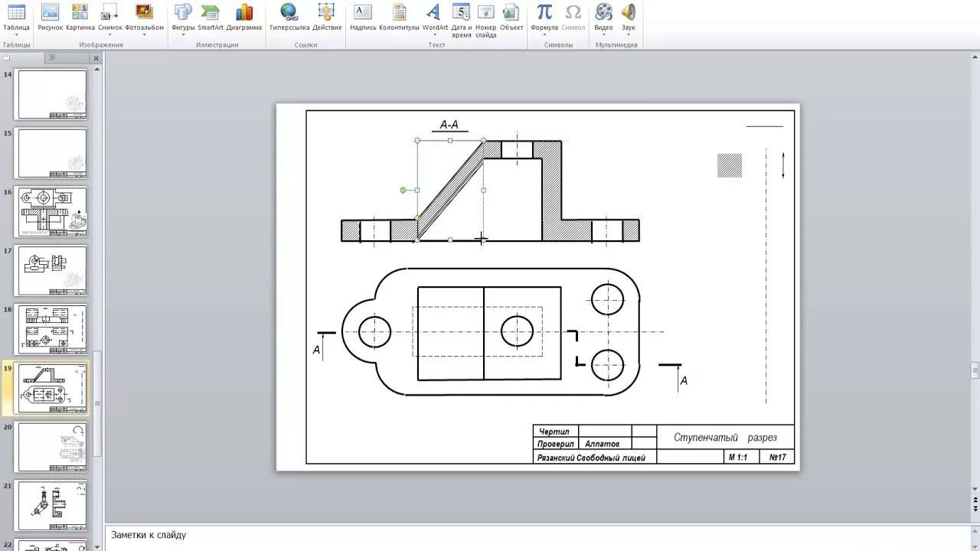Image resolution: width=980 pixels, height=551 pixels.
Task: Click the Фотоальбом icon
Action: [144, 12]
